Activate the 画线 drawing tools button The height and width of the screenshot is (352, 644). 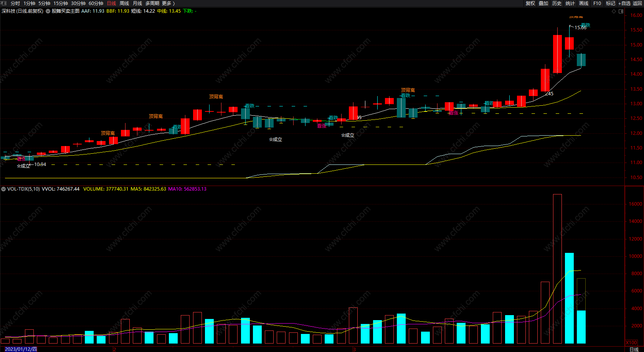click(x=584, y=3)
